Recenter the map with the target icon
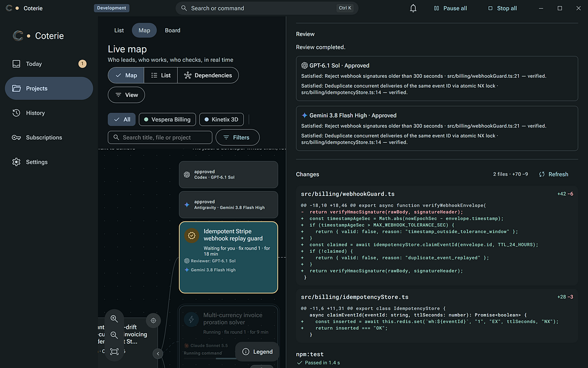 (153, 321)
